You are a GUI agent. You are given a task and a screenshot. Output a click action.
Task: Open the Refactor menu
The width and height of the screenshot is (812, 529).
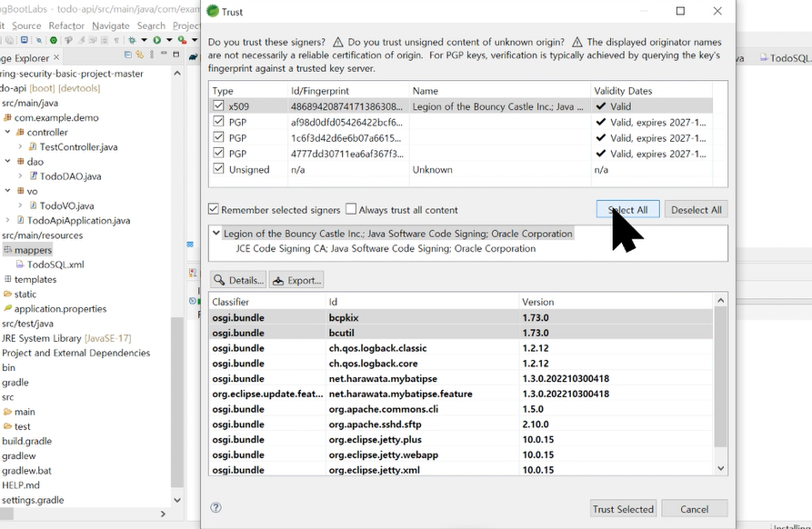(66, 25)
